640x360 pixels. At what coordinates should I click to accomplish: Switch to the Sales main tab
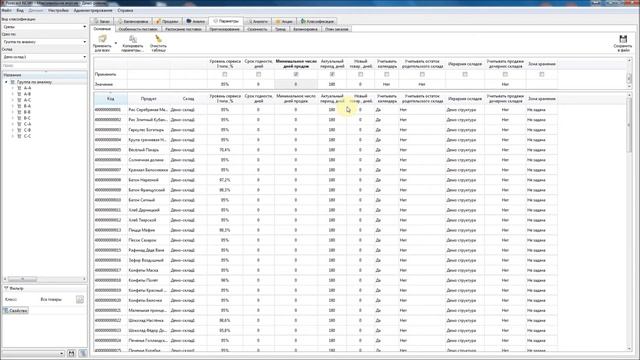167,21
